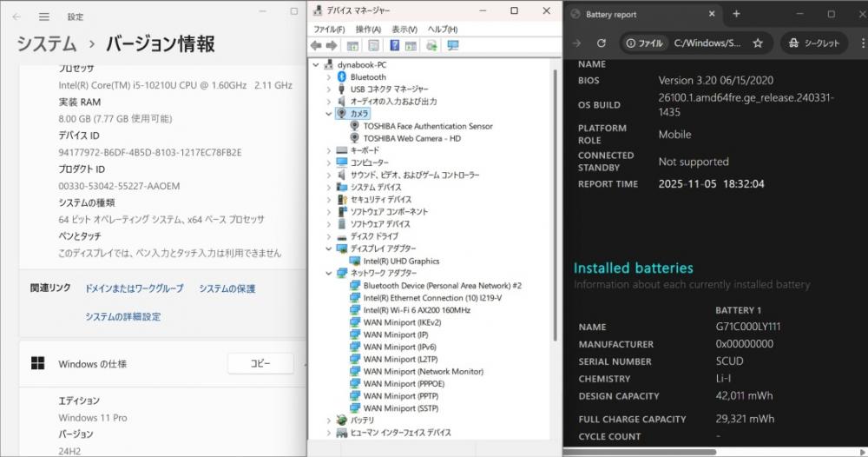Expand the システム デバイス category

(328, 188)
